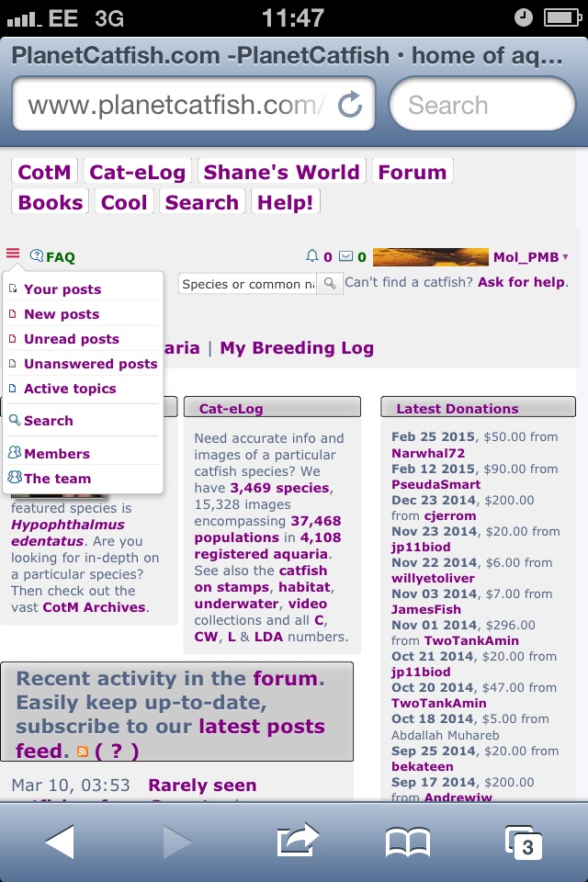Open the video collection link
The height and width of the screenshot is (882, 588).
[x=308, y=604]
